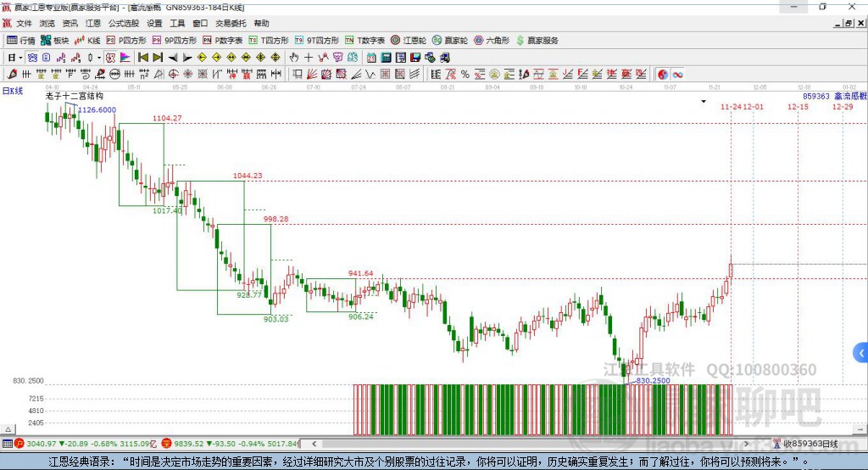
Task: Expand the 日 period dropdown
Action: coord(20,57)
